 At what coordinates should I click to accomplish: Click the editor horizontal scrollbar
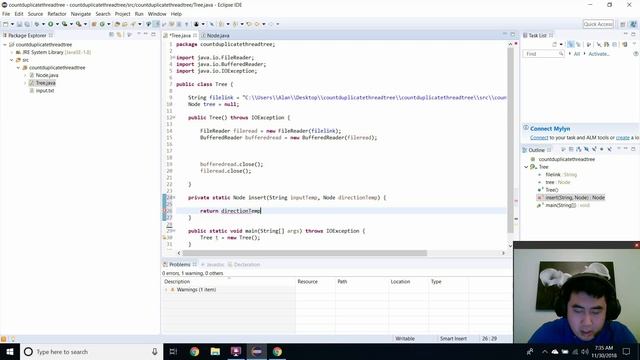click(x=304, y=253)
